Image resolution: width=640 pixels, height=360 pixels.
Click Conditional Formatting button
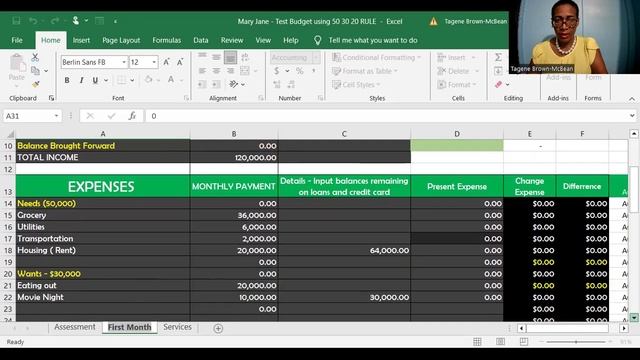click(x=376, y=58)
